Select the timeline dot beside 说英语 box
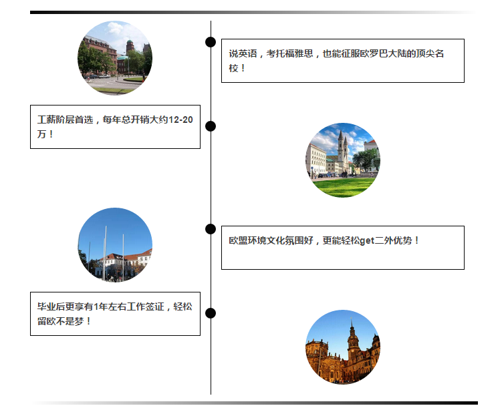 pos(211,42)
